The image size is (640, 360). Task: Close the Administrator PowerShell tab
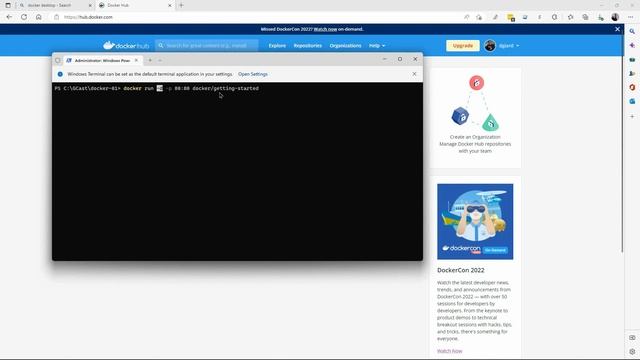coord(136,60)
